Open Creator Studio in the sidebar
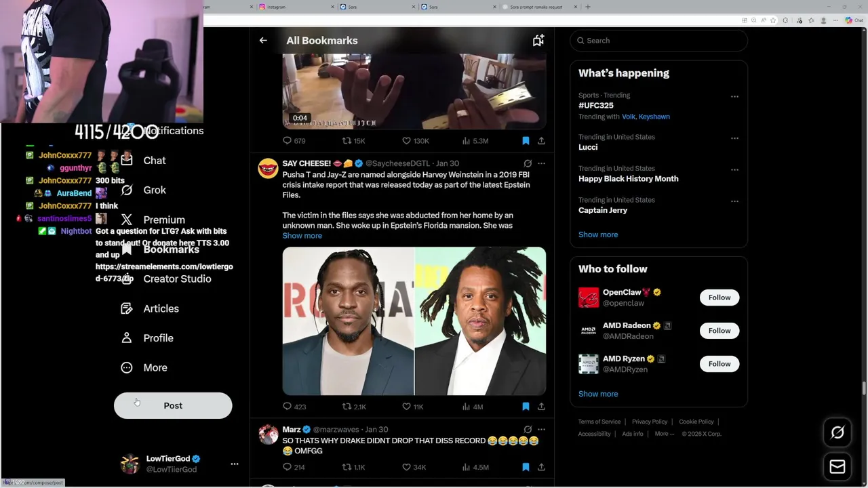Screen dimensions: 868x488 coord(166,279)
